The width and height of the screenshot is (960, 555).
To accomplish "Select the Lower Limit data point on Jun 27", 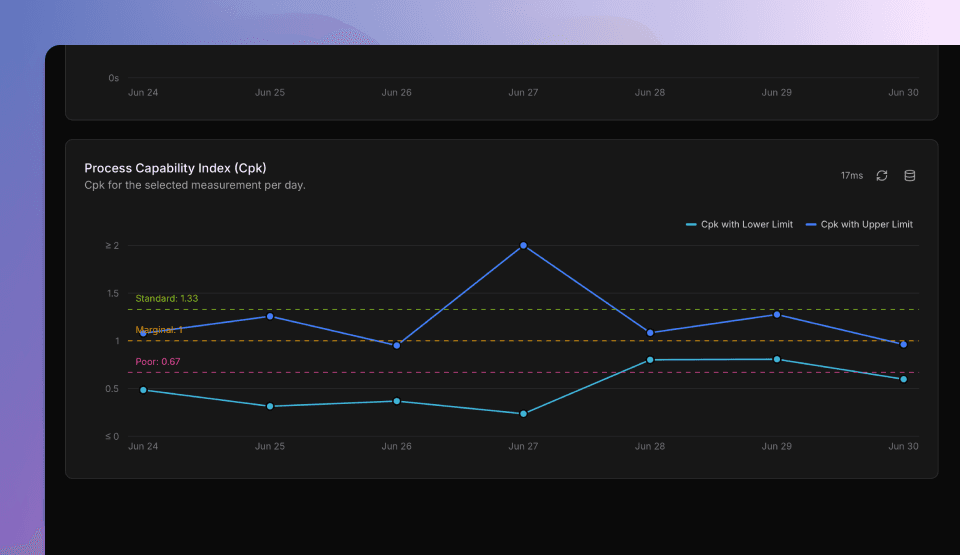I will pos(523,414).
